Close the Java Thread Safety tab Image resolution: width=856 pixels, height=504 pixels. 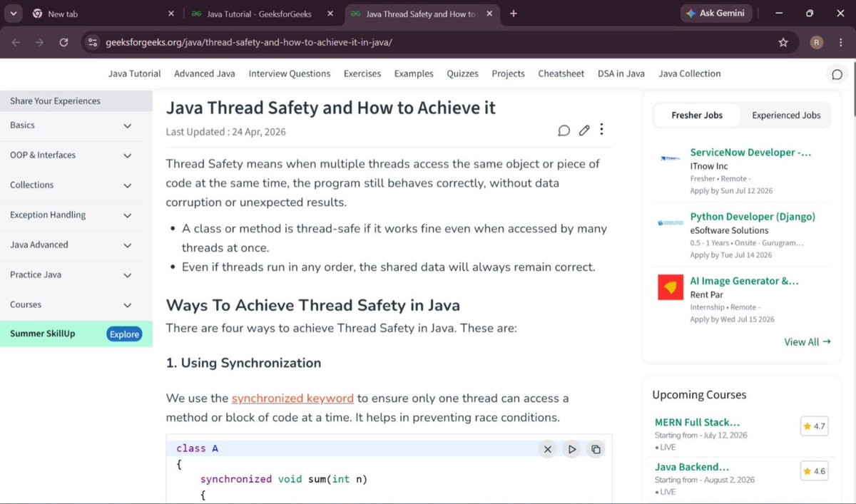coord(489,14)
